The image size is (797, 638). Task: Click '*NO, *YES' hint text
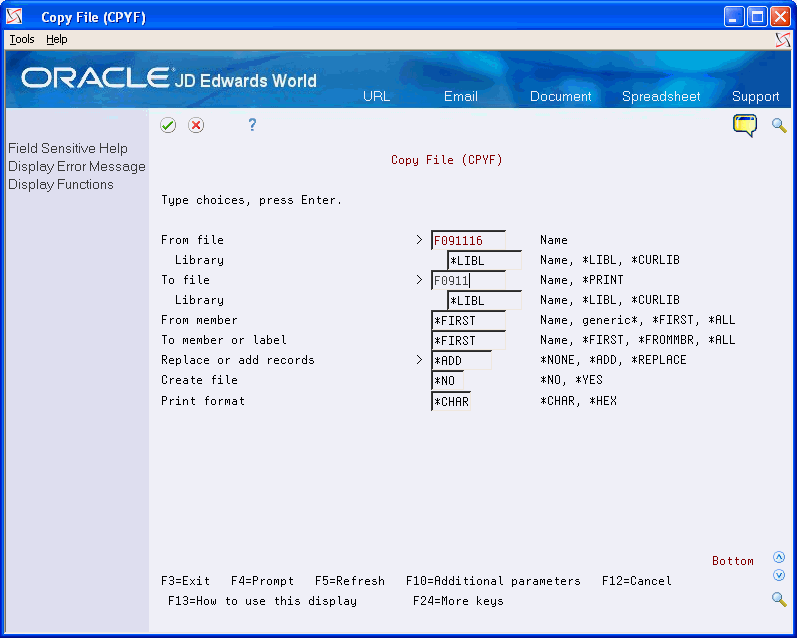coord(571,380)
